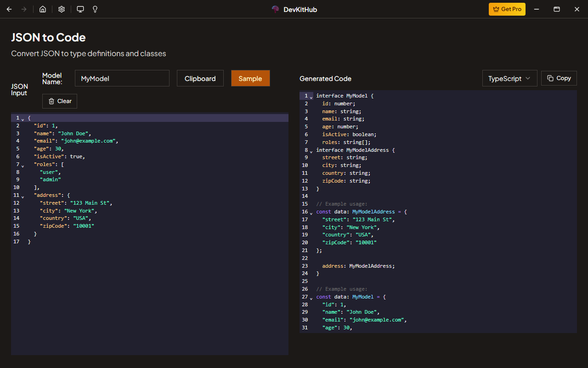Open the home page icon

tap(43, 9)
